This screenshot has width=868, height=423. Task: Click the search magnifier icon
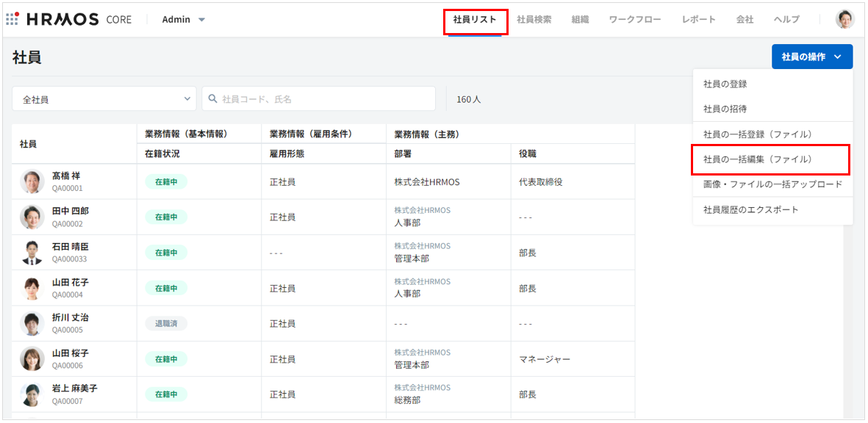(213, 99)
